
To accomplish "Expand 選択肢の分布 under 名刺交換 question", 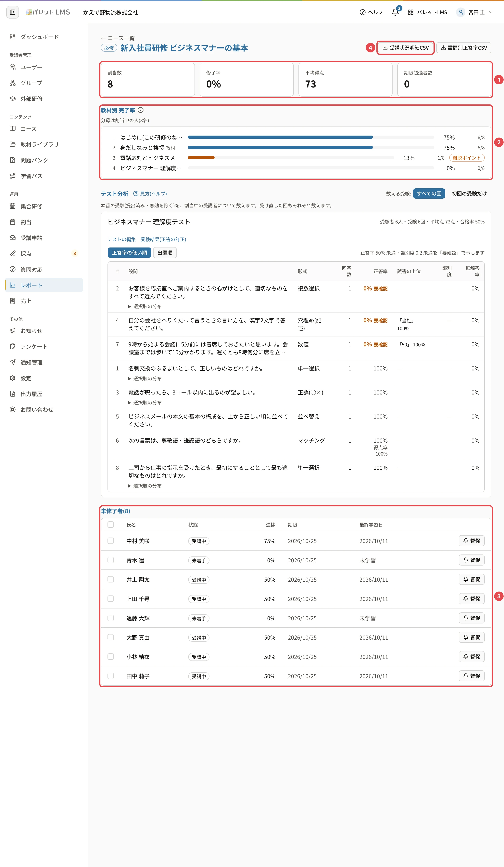I will [145, 379].
